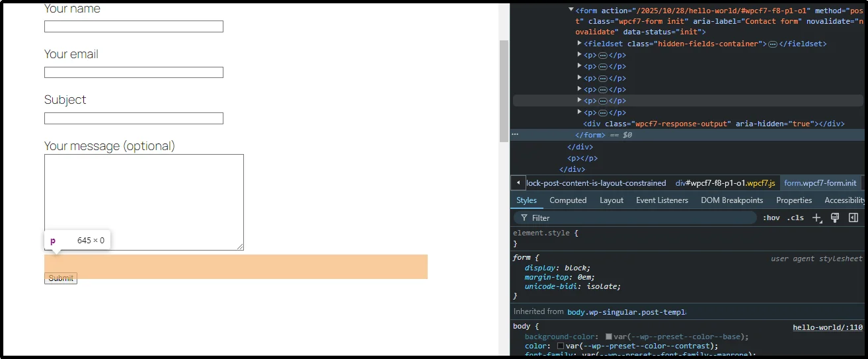
Task: Open the Event Listeners tab
Action: 662,200
